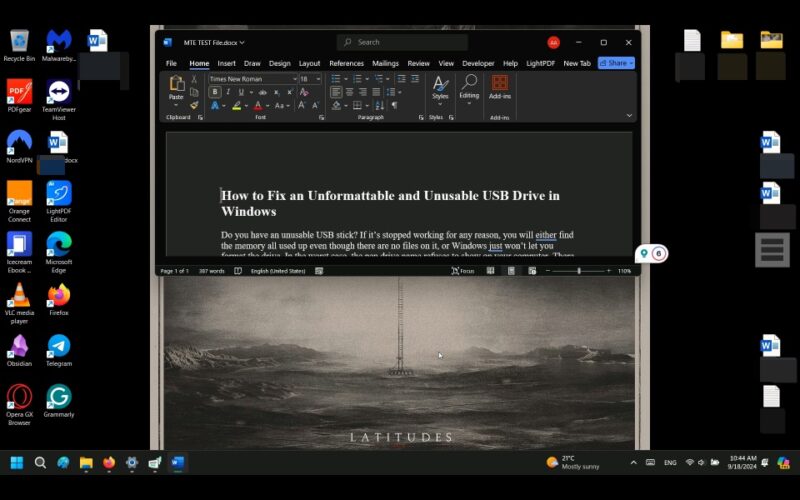The width and height of the screenshot is (800, 500).
Task: Apply subscript formatting
Action: click(277, 92)
